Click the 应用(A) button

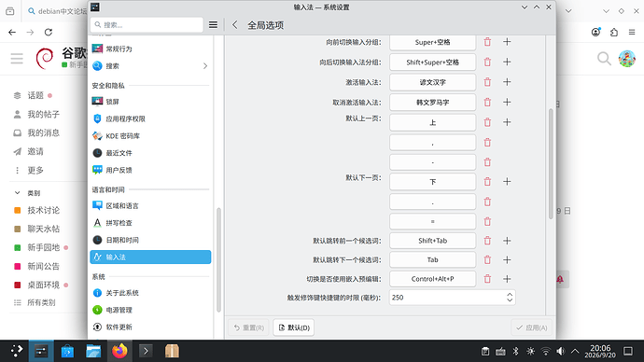click(531, 327)
